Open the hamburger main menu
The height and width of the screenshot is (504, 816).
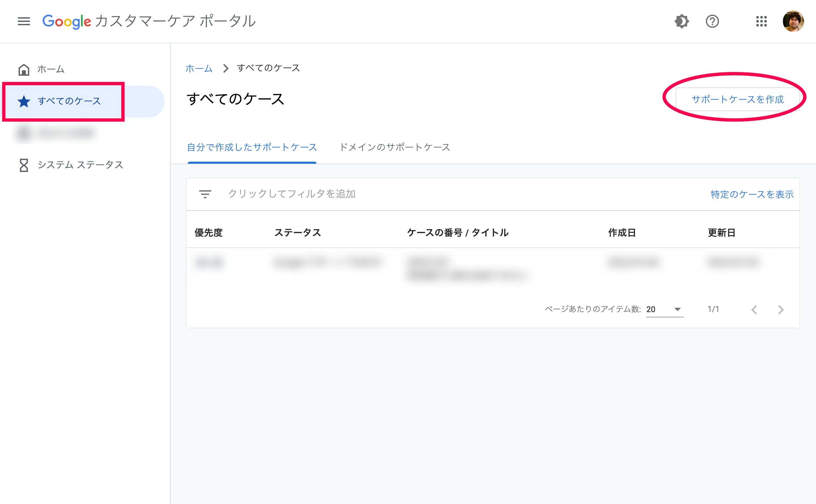24,21
